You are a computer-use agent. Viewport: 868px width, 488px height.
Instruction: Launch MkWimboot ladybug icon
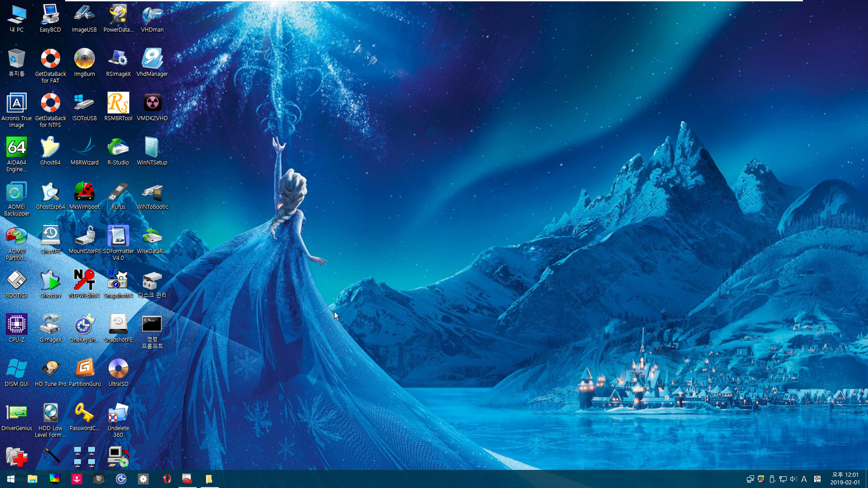[x=84, y=196]
